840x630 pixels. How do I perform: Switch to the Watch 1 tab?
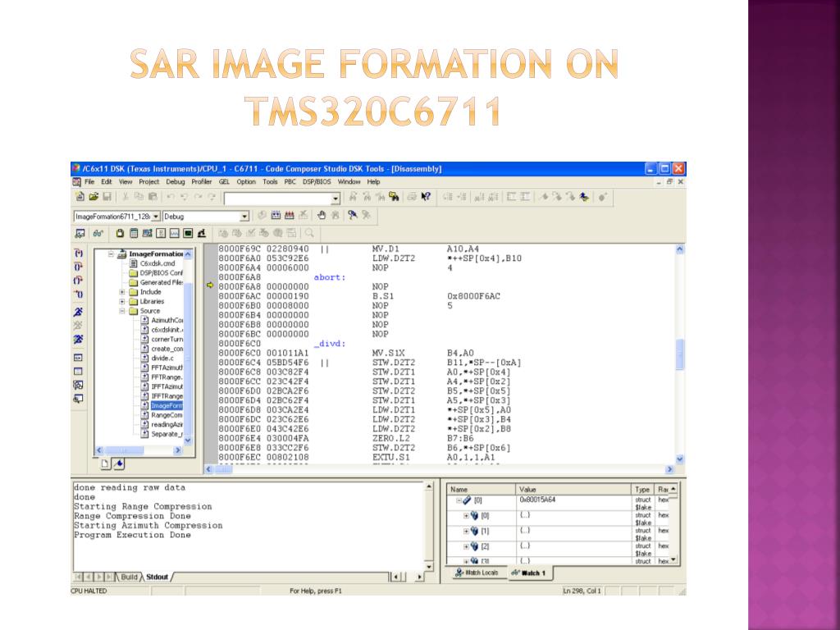click(x=529, y=573)
